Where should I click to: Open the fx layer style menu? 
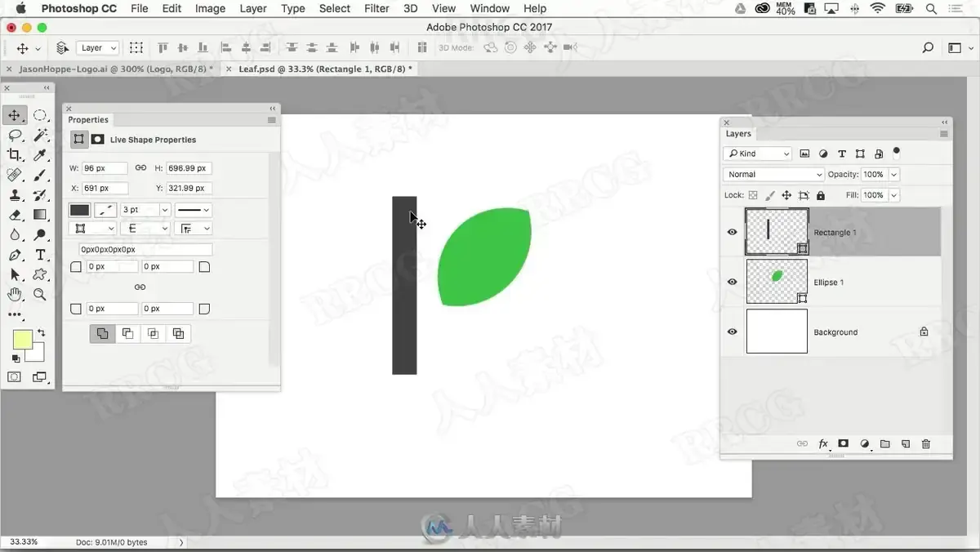pos(823,443)
